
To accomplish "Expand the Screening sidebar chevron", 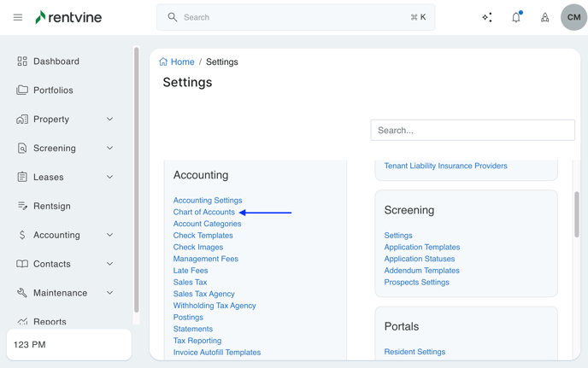I will click(109, 149).
